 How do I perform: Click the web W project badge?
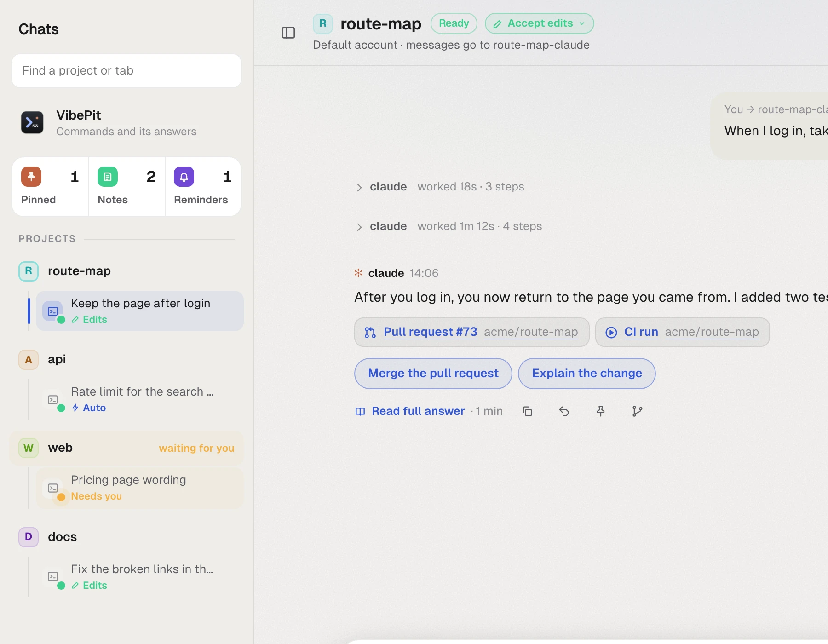29,448
